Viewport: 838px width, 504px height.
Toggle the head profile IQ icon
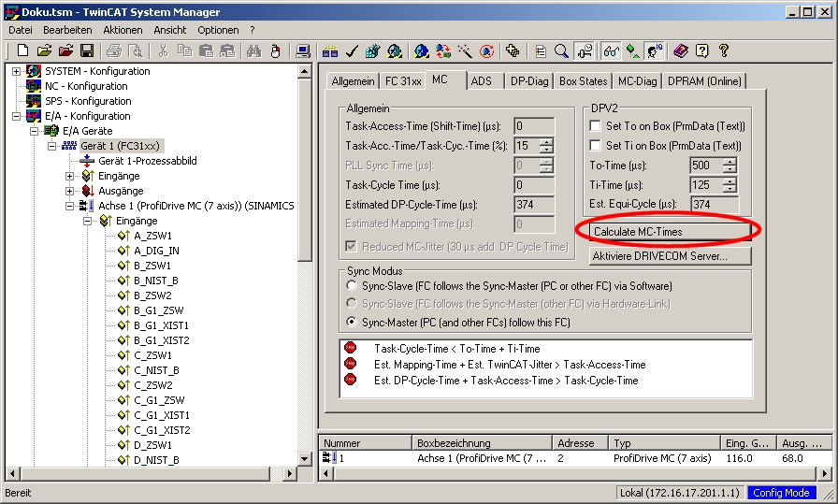tap(654, 50)
